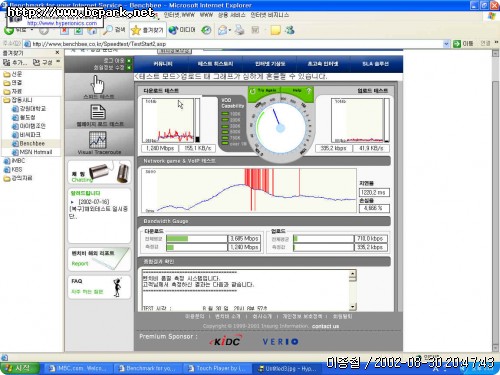Open the contact us footer link

(x=325, y=326)
